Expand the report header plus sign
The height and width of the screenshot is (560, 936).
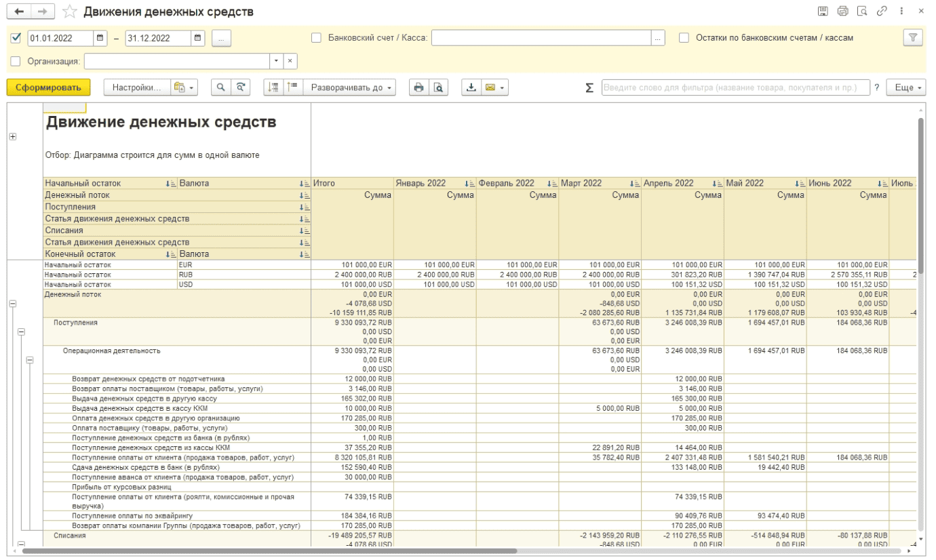pos(12,137)
